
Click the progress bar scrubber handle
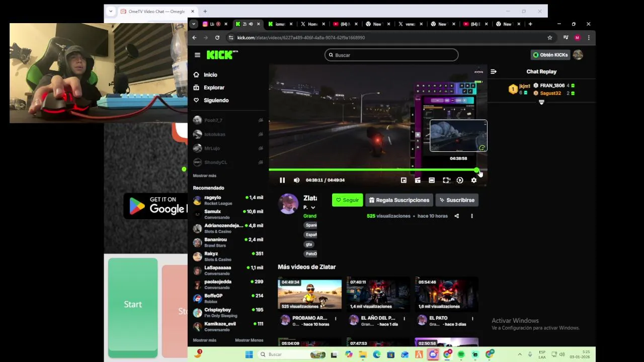pyautogui.click(x=476, y=170)
